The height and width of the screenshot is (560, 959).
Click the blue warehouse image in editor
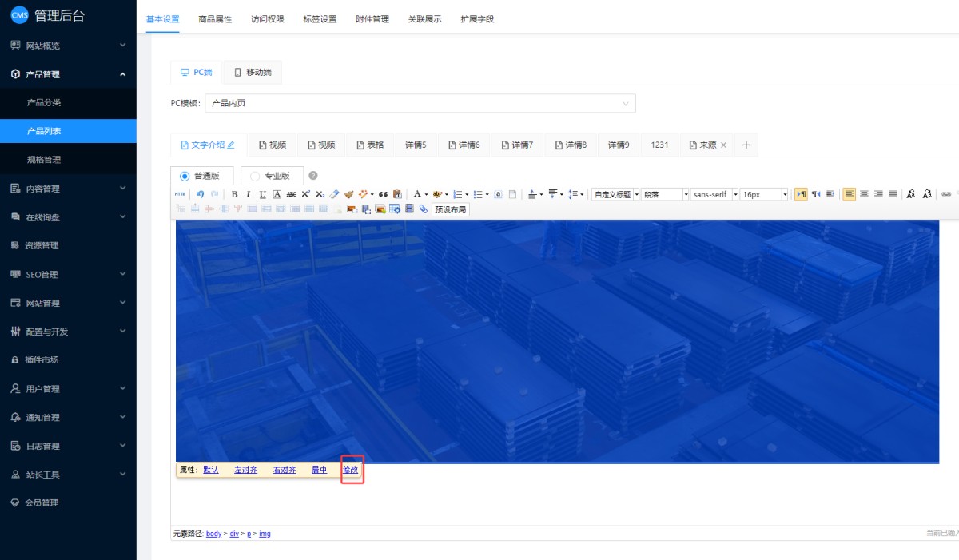pyautogui.click(x=557, y=341)
